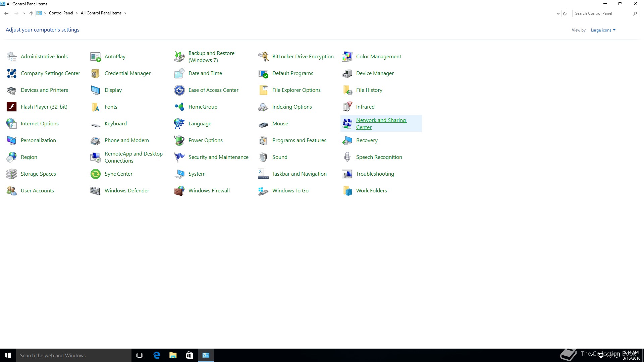Expand the address bar history dropdown
The image size is (644, 362).
coord(558,13)
